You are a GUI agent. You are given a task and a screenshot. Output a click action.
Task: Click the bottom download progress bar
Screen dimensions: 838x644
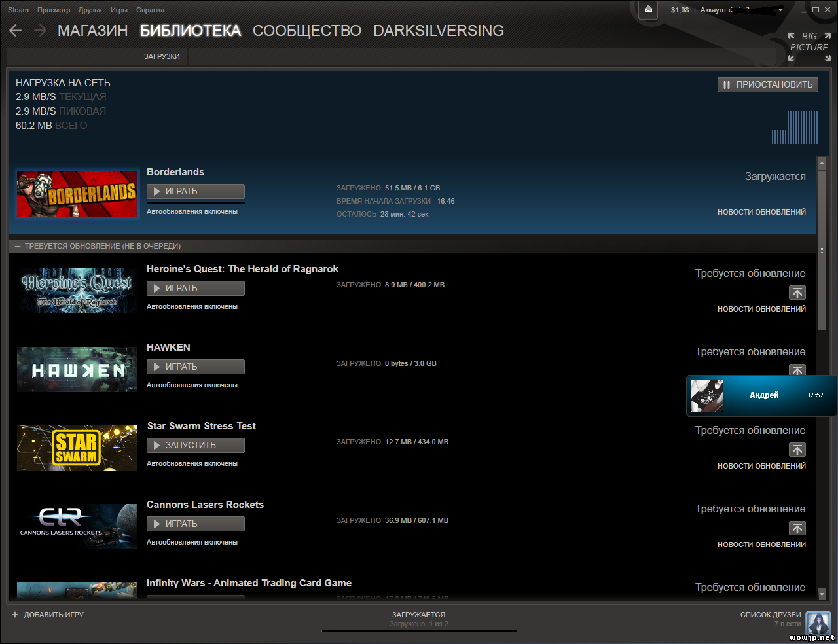tap(419, 632)
